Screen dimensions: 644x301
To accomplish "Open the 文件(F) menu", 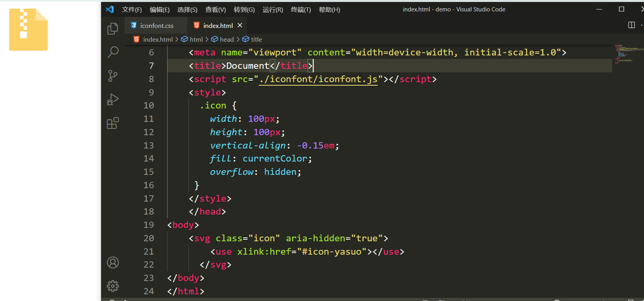I will [x=132, y=9].
